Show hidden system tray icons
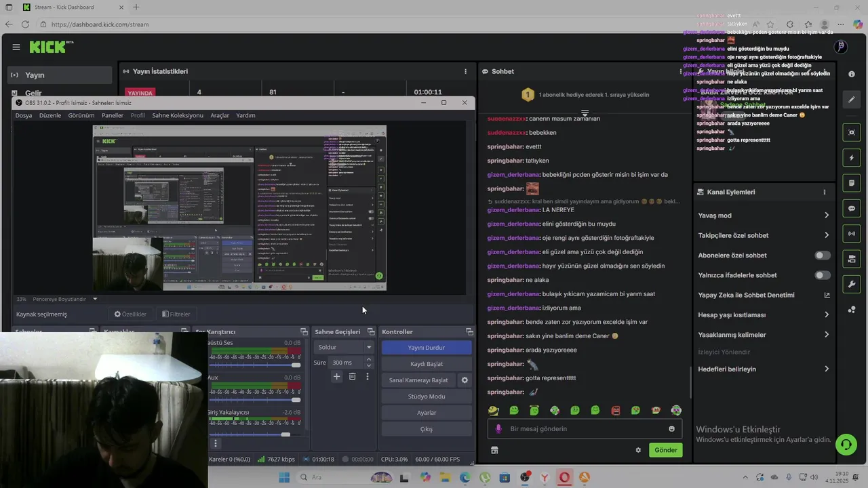Screen dimensions: 868x488 745,478
